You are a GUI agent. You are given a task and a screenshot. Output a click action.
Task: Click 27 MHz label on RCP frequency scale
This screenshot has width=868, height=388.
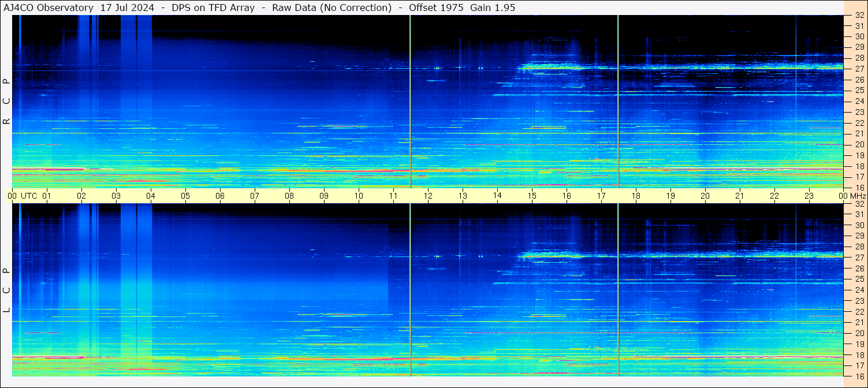859,69
